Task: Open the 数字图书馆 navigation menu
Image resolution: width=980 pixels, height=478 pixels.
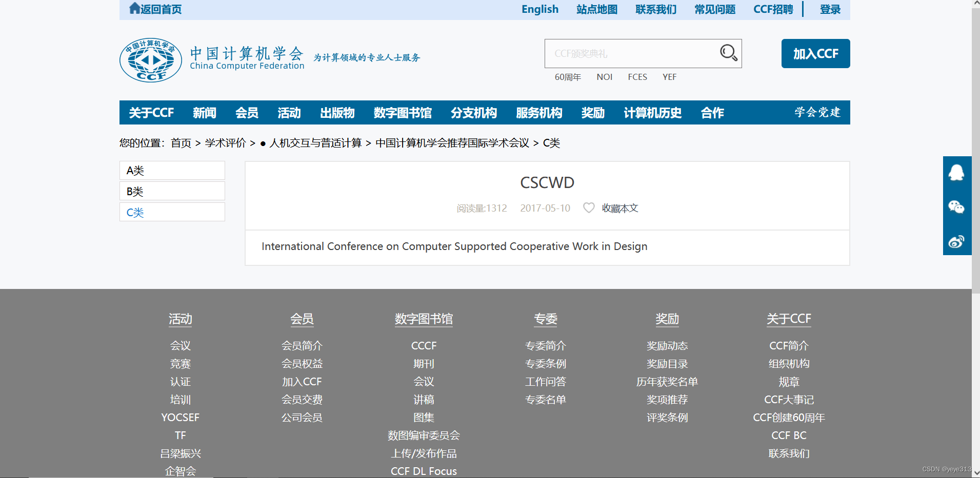Action: click(403, 113)
